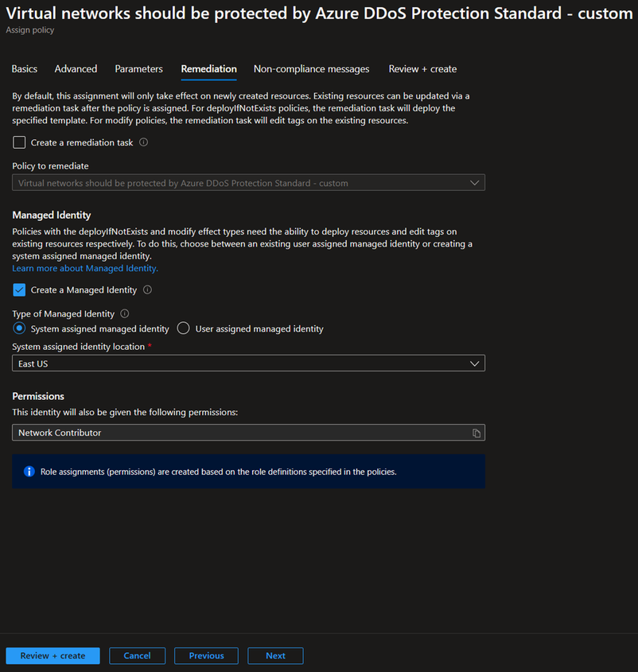
Task: Switch to the Basics tab
Action: (25, 69)
